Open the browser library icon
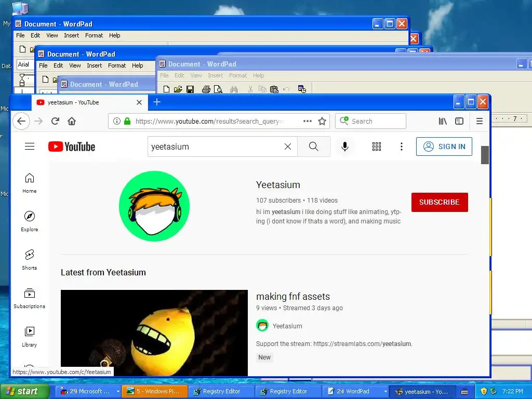The width and height of the screenshot is (532, 399). click(x=443, y=121)
